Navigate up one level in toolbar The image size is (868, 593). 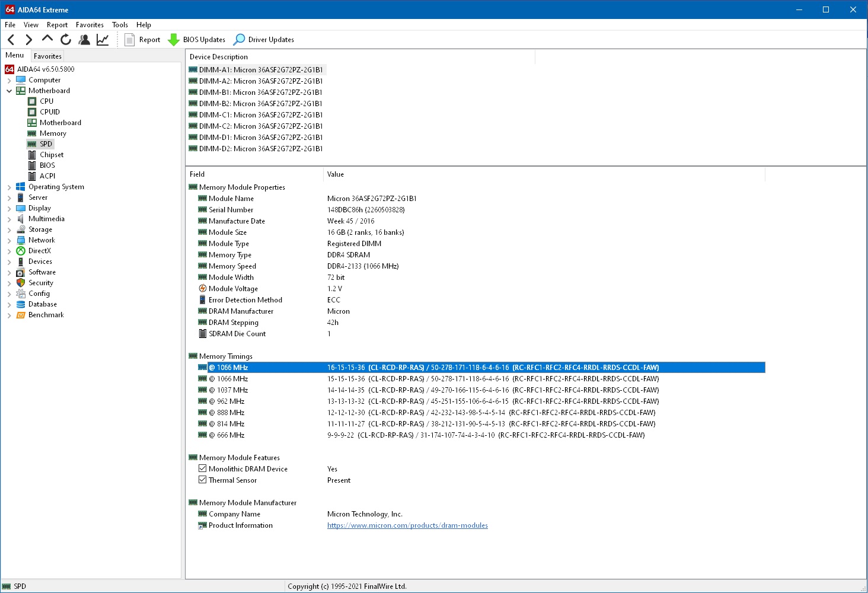pos(47,39)
